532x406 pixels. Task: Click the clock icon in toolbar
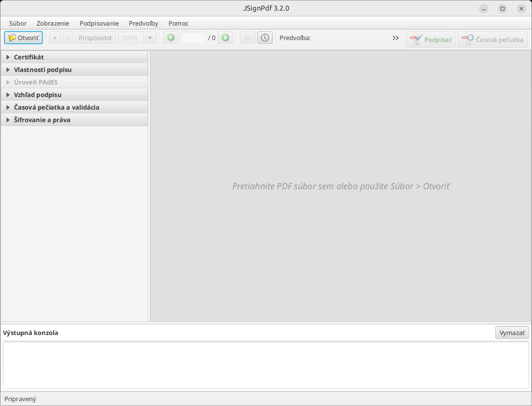pyautogui.click(x=265, y=38)
